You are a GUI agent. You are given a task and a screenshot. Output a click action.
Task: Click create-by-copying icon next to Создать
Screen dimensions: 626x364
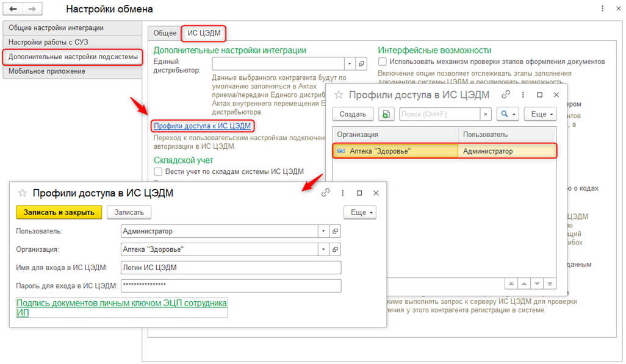point(386,114)
